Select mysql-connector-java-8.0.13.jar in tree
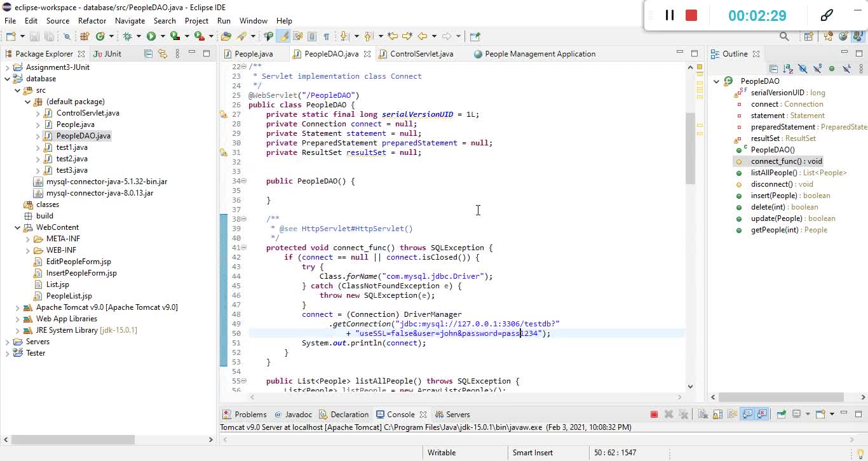868x461 pixels. [100, 193]
